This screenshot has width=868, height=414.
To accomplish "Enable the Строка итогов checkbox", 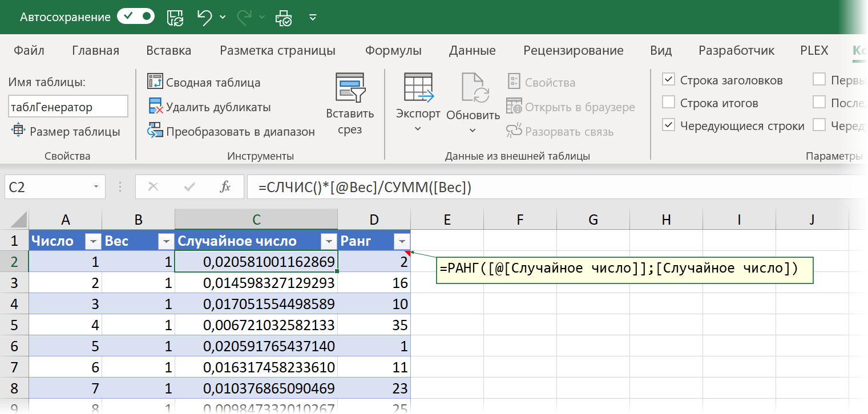I will [x=668, y=103].
